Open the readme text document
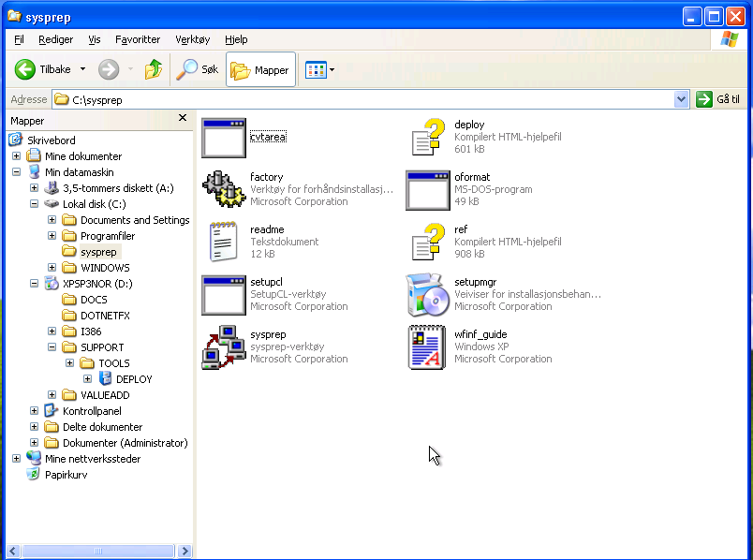This screenshot has height=560, width=753. click(223, 241)
